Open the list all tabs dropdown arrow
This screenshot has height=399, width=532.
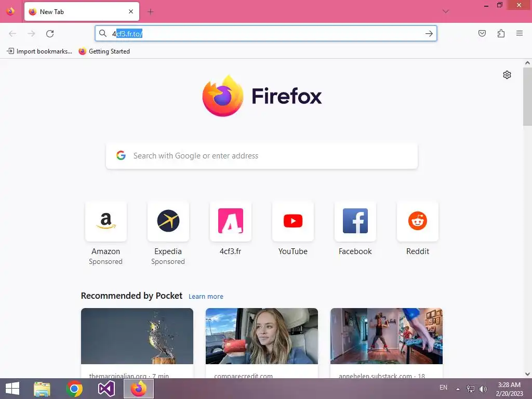click(x=446, y=11)
